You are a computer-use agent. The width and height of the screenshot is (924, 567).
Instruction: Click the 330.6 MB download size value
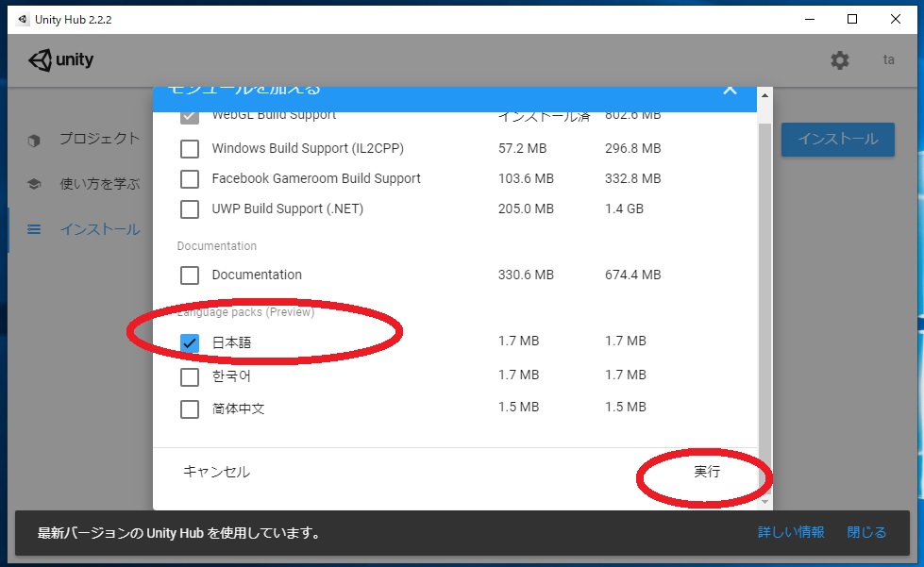pos(526,275)
